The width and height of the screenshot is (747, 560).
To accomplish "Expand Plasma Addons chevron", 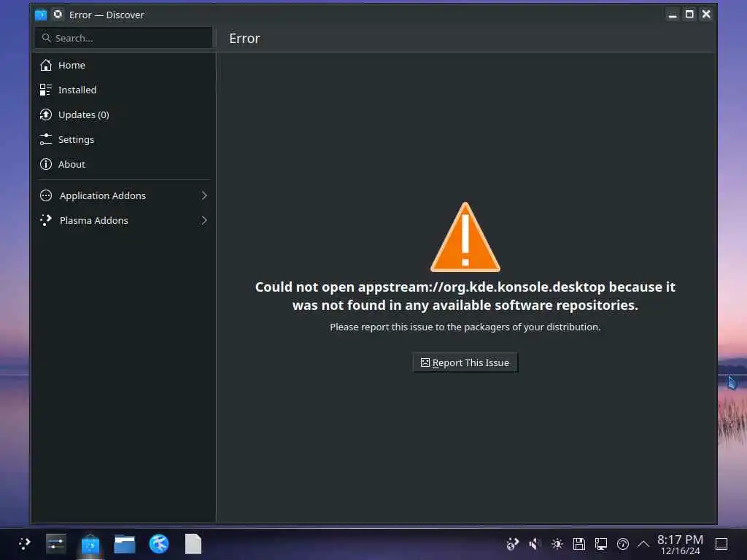I will (x=204, y=220).
